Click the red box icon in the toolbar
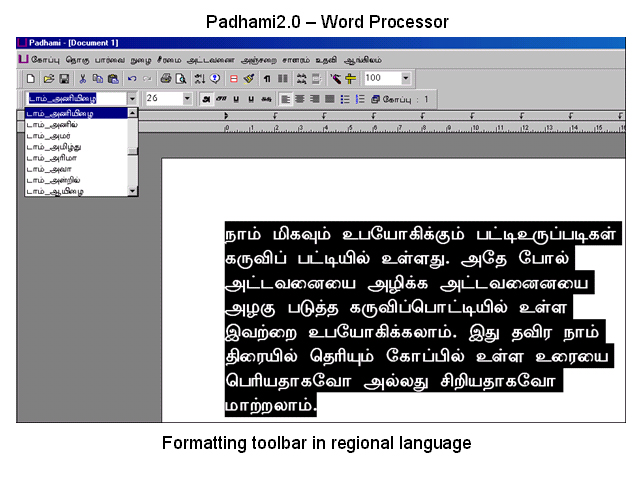The image size is (640, 480). click(234, 78)
